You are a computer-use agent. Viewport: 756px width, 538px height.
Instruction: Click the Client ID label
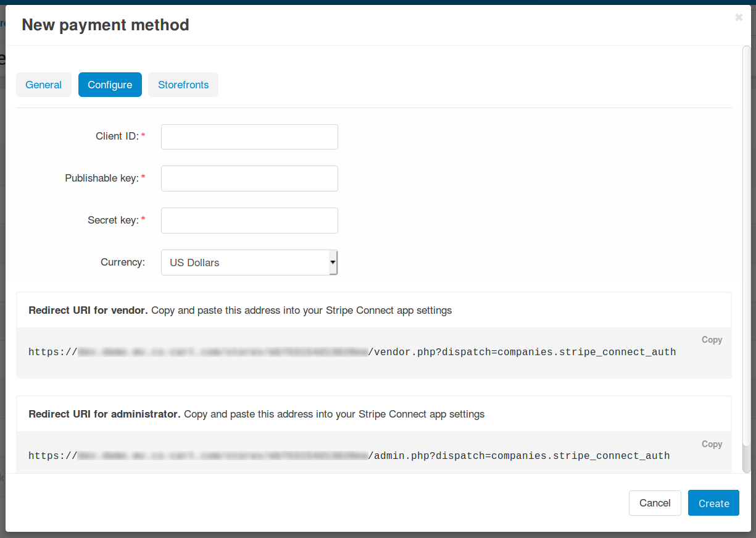pos(117,137)
